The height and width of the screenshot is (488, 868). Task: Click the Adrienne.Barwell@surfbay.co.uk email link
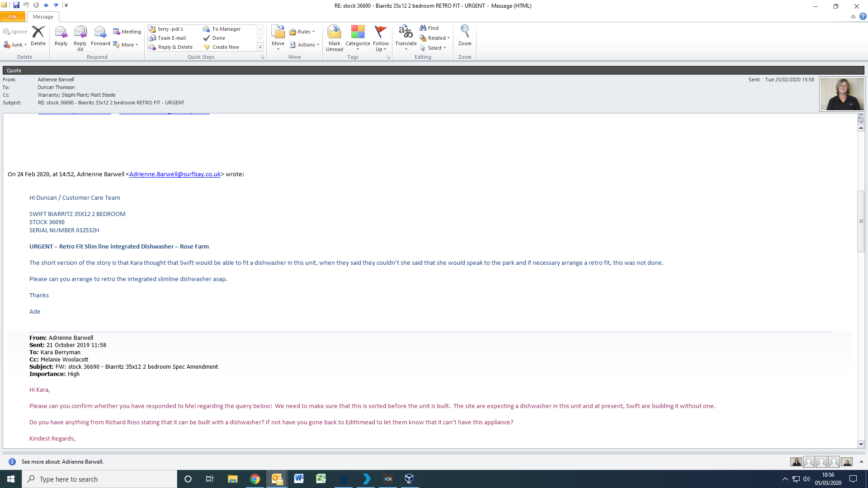pos(175,174)
